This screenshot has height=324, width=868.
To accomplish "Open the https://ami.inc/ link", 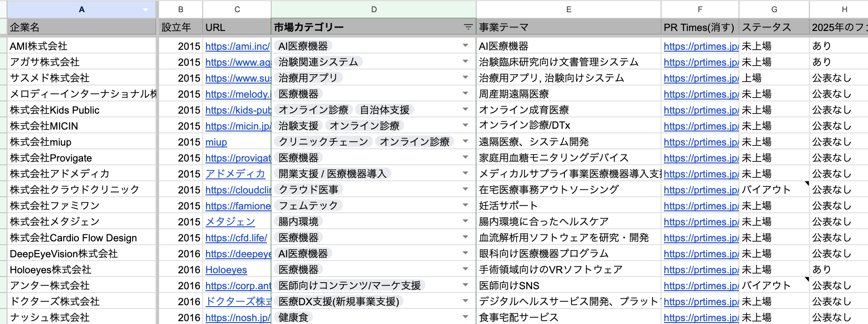I will [237, 46].
